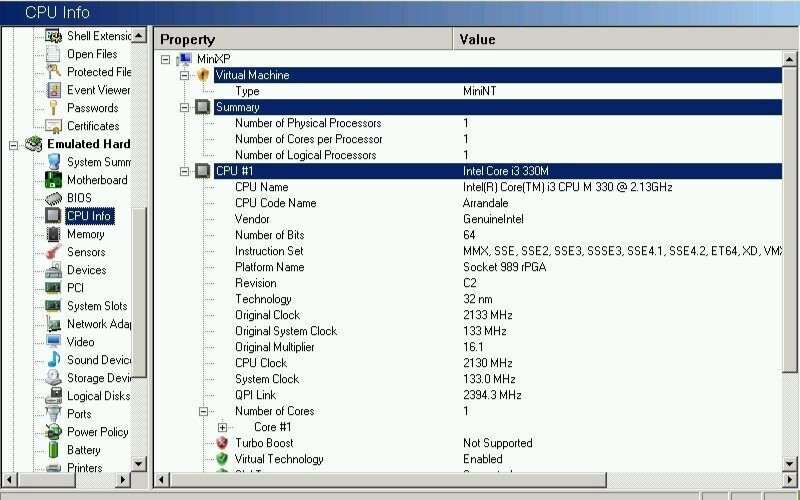Click the Virtual Machine warning shield icon

click(203, 75)
